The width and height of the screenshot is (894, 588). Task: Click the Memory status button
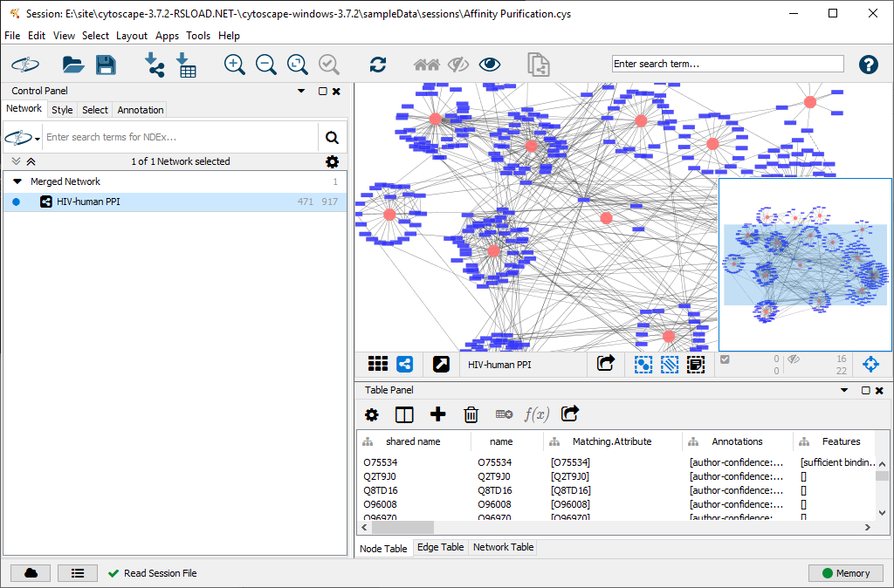[845, 573]
